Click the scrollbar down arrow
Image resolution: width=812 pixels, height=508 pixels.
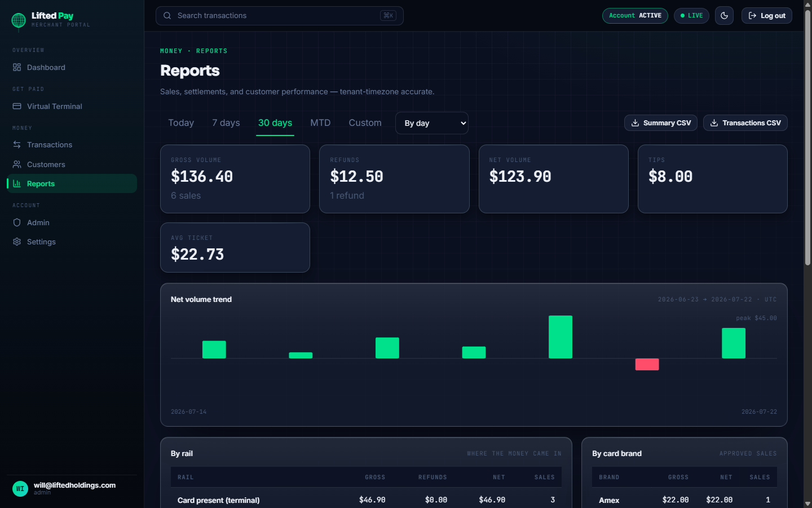(807, 503)
